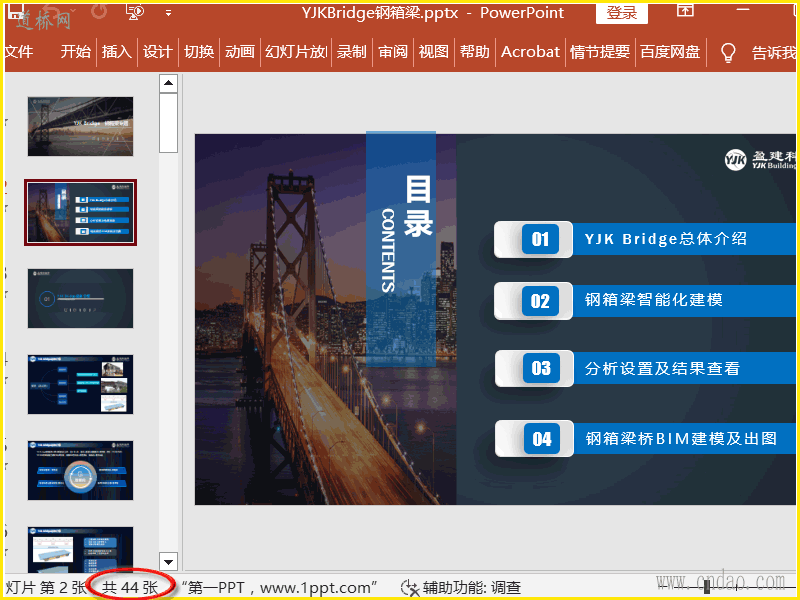The width and height of the screenshot is (800, 600).
Task: Click the zoom out minus button
Action: (662, 587)
